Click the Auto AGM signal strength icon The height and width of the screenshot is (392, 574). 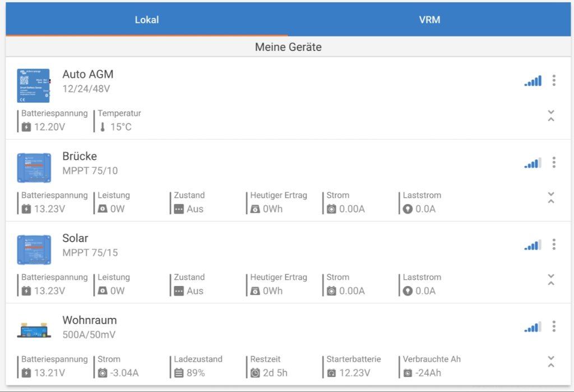pos(533,81)
